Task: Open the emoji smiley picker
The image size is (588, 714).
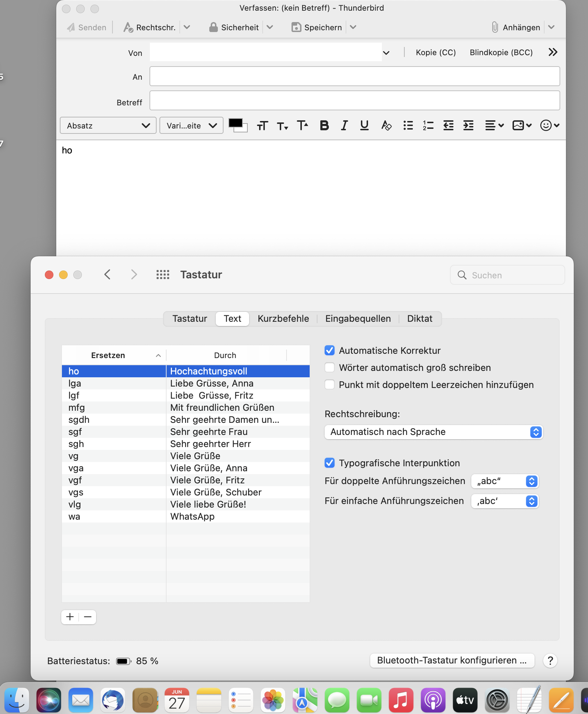Action: (549, 126)
